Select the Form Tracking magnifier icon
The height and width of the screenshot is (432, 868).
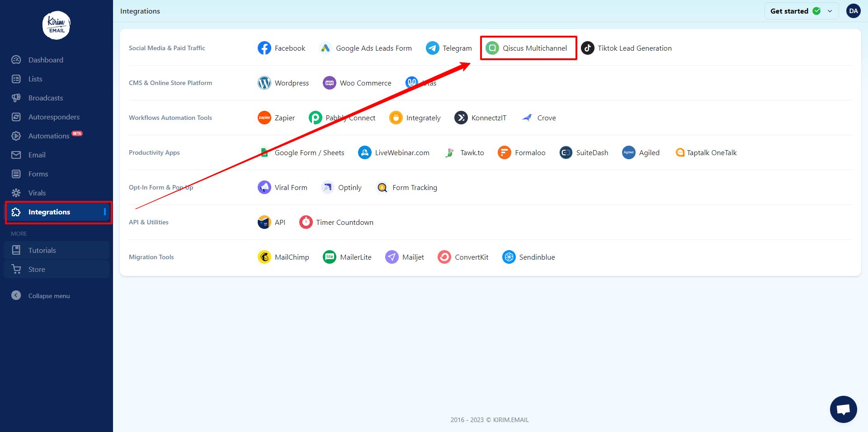(382, 187)
